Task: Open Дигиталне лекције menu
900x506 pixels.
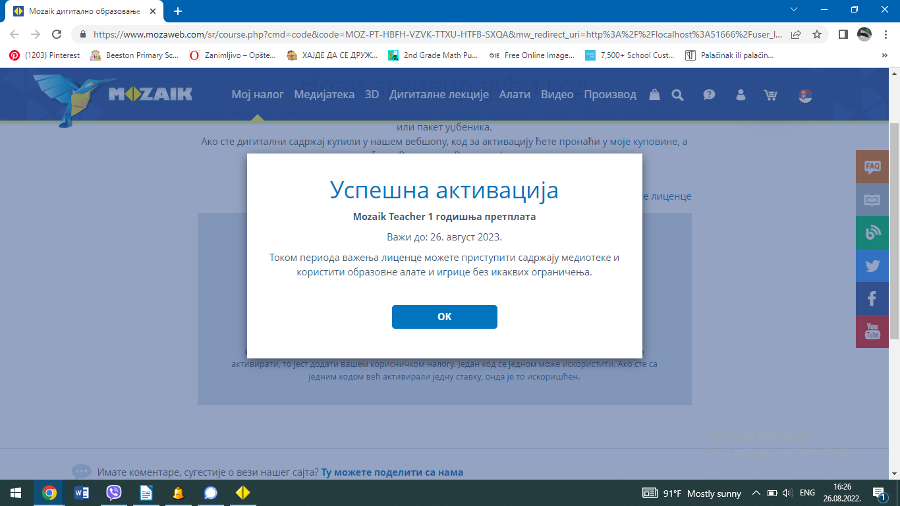Action: [439, 94]
